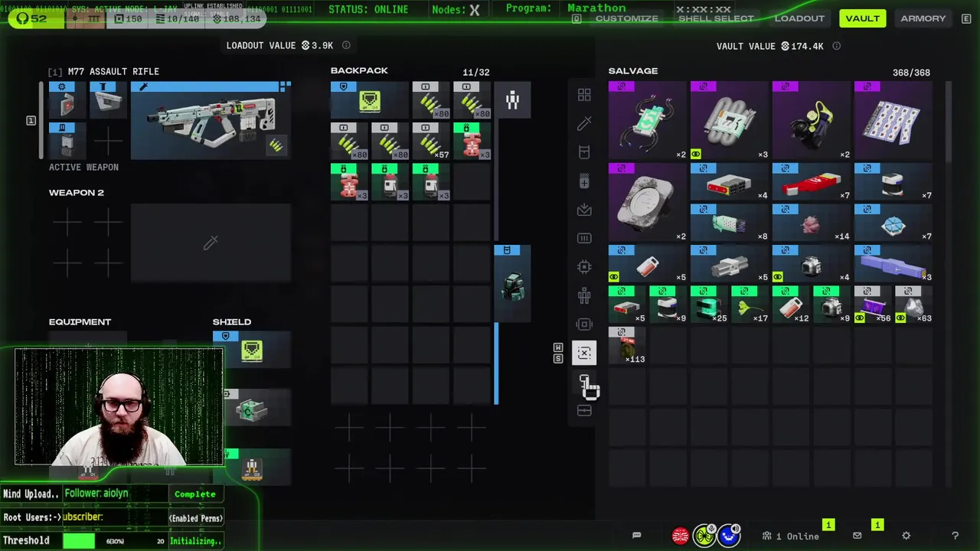Toggle the eye marker on x5 blue salvage item
The width and height of the screenshot is (980, 551).
[613, 277]
